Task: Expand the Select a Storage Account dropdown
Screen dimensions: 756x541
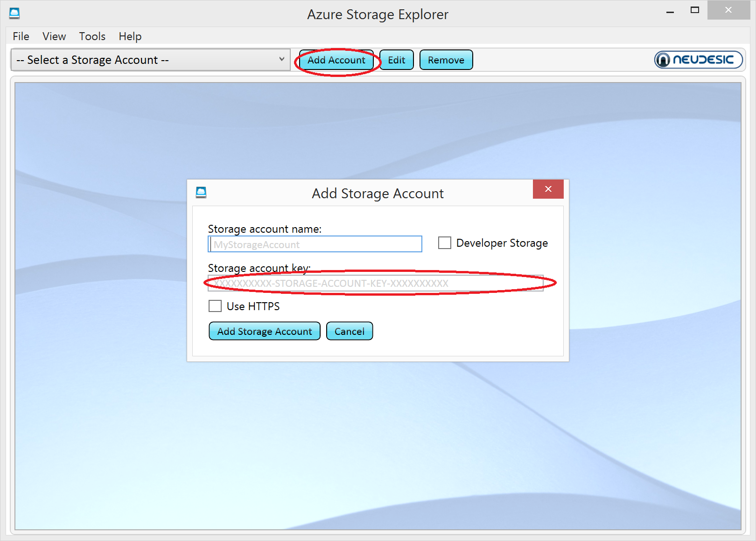Action: click(x=150, y=60)
